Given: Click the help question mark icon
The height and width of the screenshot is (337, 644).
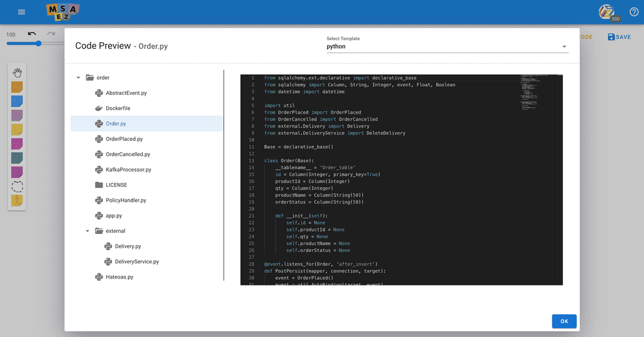Looking at the screenshot, I should (x=634, y=12).
